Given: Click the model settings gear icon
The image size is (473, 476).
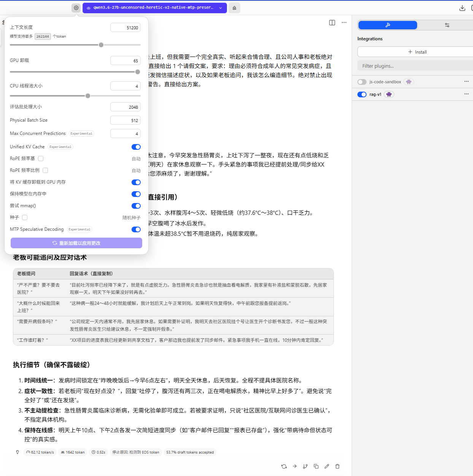Looking at the screenshot, I should click(76, 8).
